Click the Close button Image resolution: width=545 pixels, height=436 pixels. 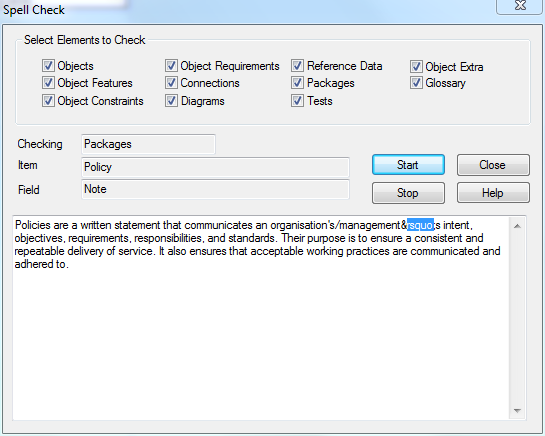(x=493, y=164)
